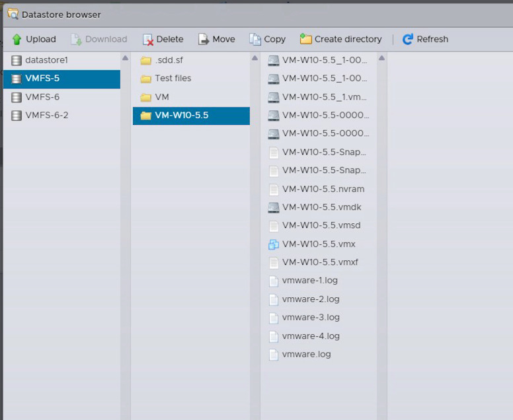Select the datastore1 datastore

pos(62,60)
